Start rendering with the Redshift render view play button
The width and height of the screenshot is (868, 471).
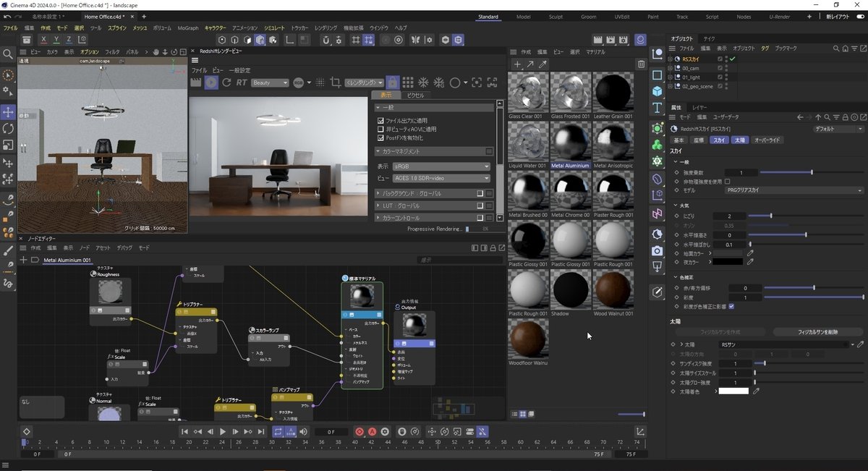click(x=210, y=82)
